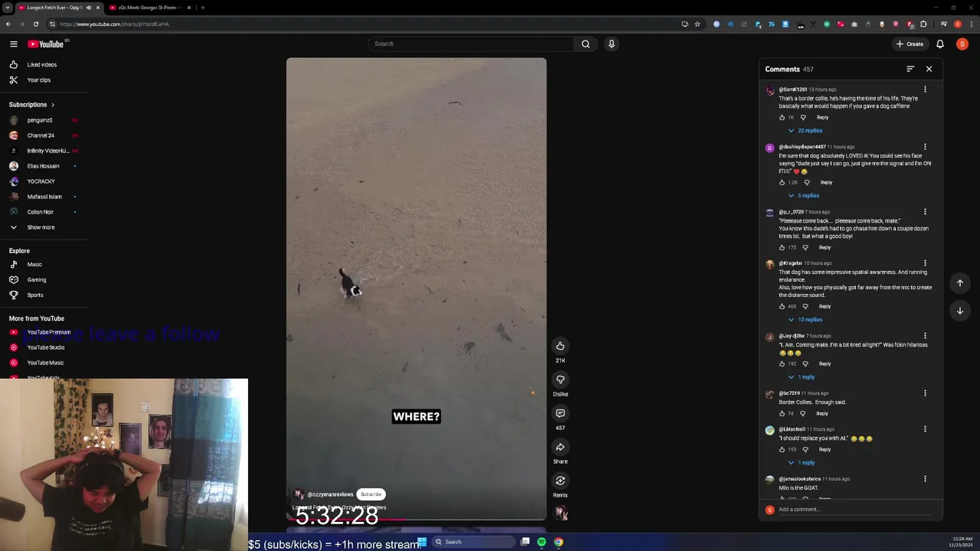The image size is (980, 551).
Task: Share the Short
Action: click(560, 447)
